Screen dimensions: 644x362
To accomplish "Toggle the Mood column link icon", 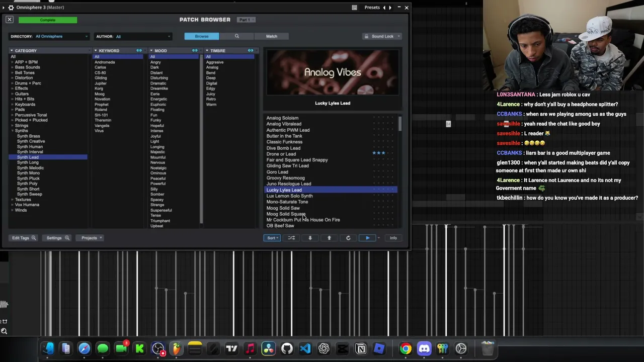I will tap(195, 51).
